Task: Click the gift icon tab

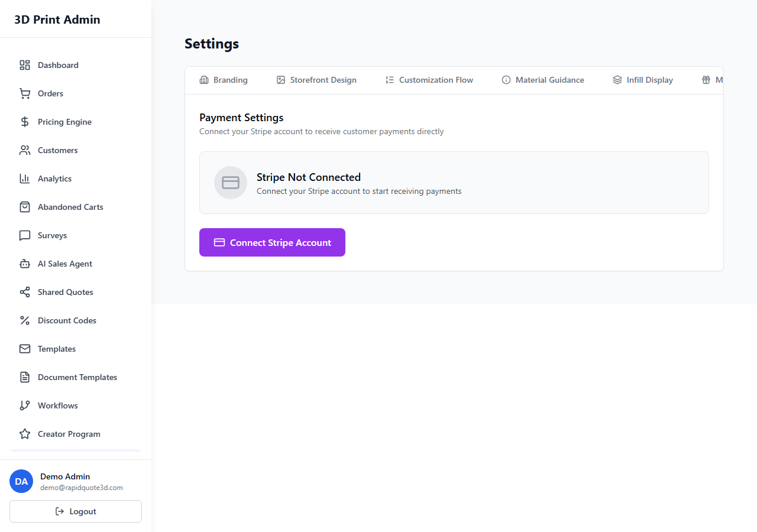Action: pyautogui.click(x=706, y=80)
